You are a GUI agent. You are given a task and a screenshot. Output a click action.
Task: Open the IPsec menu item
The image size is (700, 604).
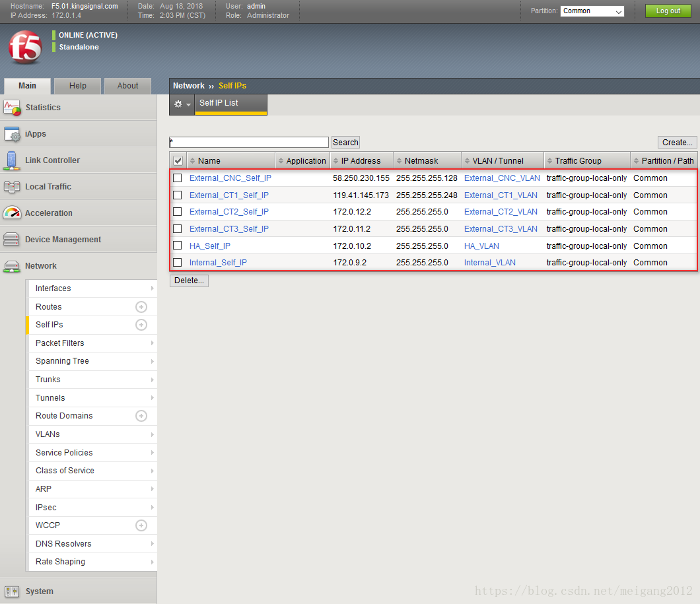point(93,508)
